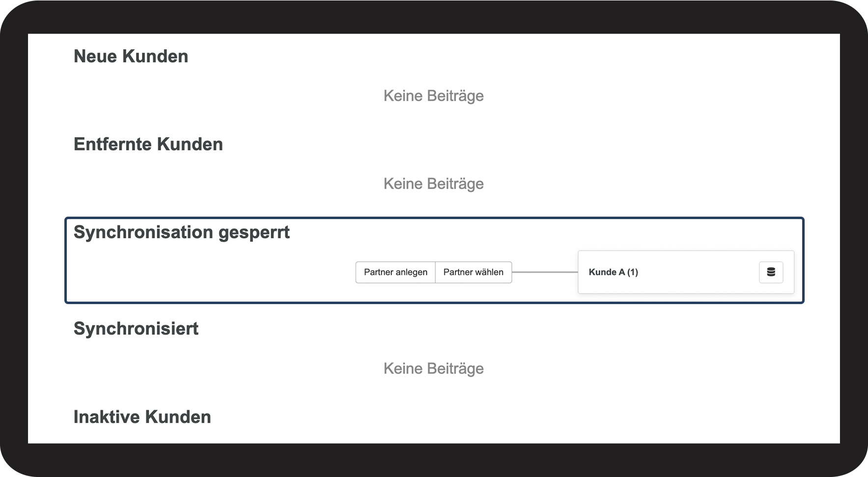868x477 pixels.
Task: Click the "Synchronisiert" section heading
Action: tap(136, 329)
